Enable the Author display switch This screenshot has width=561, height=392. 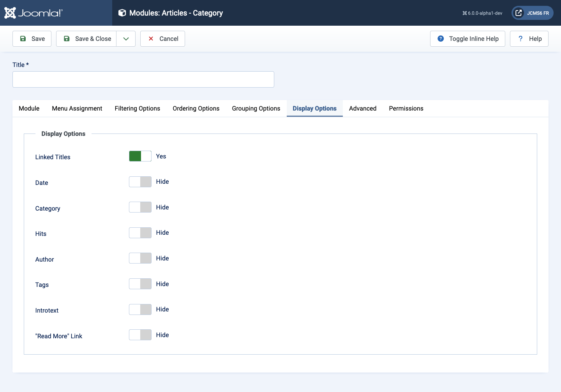pos(140,258)
